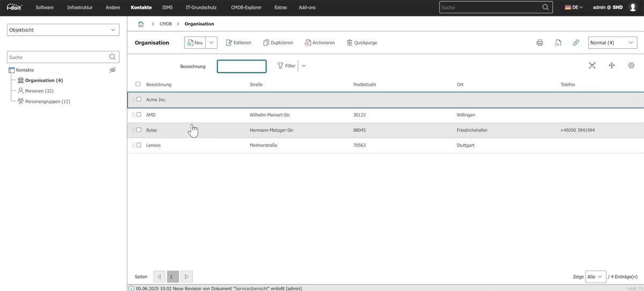This screenshot has height=291, width=644.
Task: Select Personen (32) in the tree
Action: (x=39, y=91)
